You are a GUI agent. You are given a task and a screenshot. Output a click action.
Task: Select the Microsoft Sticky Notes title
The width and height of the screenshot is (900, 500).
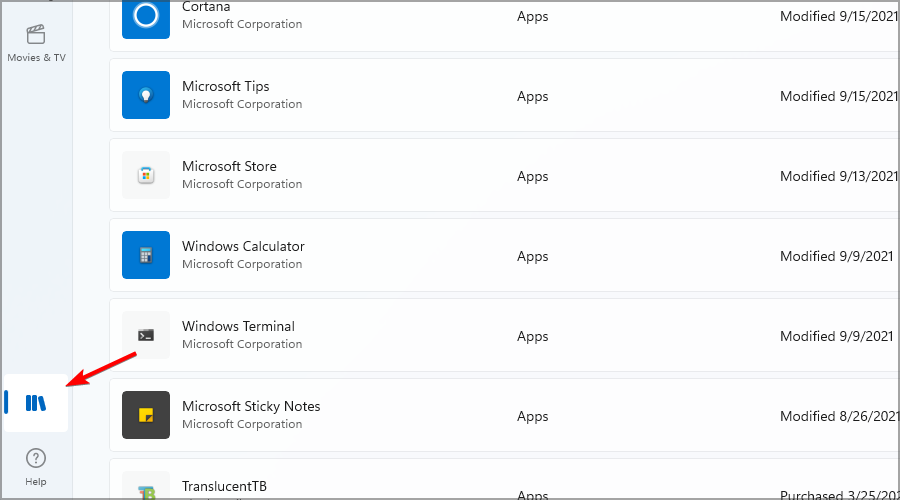pyautogui.click(x=251, y=406)
